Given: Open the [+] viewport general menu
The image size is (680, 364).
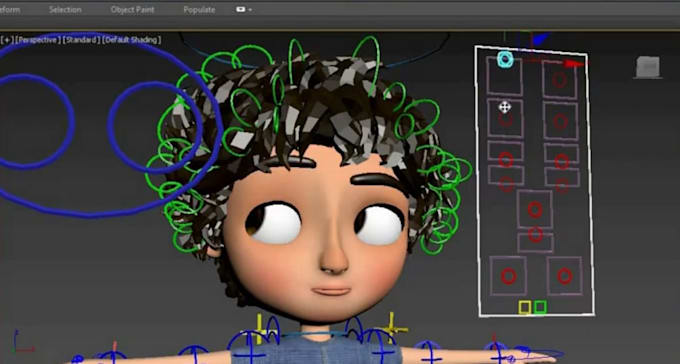Looking at the screenshot, I should tap(7, 40).
